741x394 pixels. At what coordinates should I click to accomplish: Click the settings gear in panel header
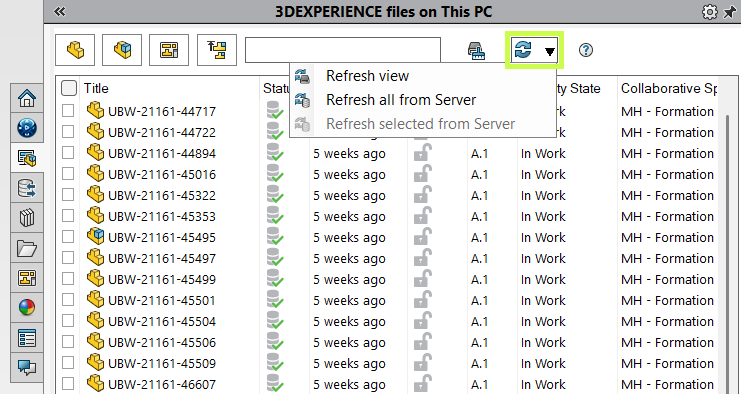(709, 12)
